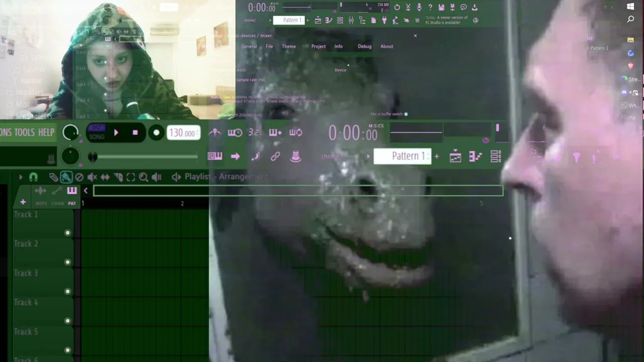Click the pattern clip-type icon labeled PAT
This screenshot has width=644, height=362.
click(72, 191)
